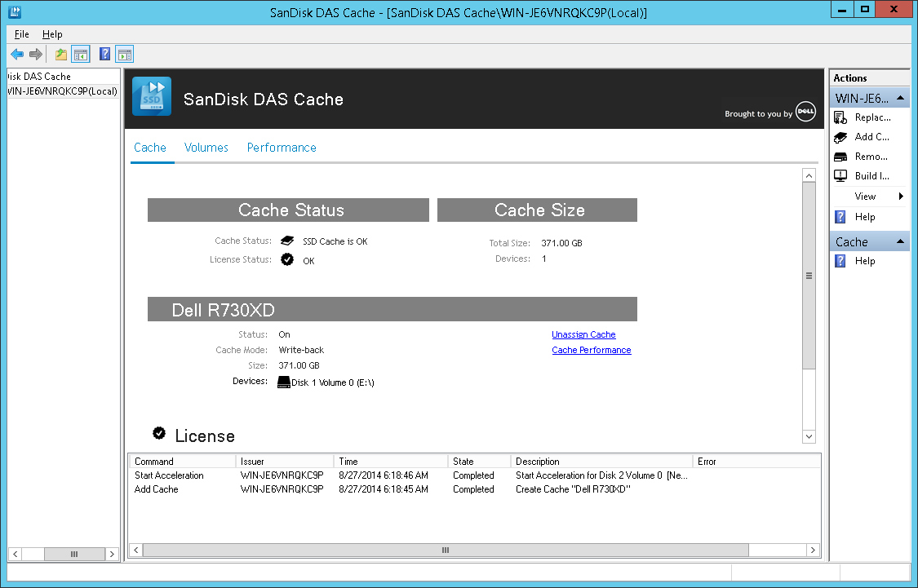
Task: Click the application icon in title bar
Action: [15, 11]
